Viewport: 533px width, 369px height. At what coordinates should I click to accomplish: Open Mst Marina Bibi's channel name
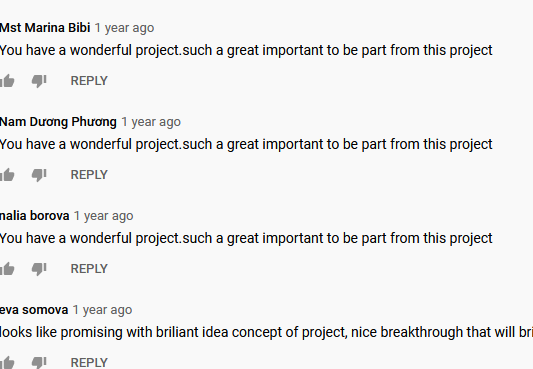click(45, 28)
